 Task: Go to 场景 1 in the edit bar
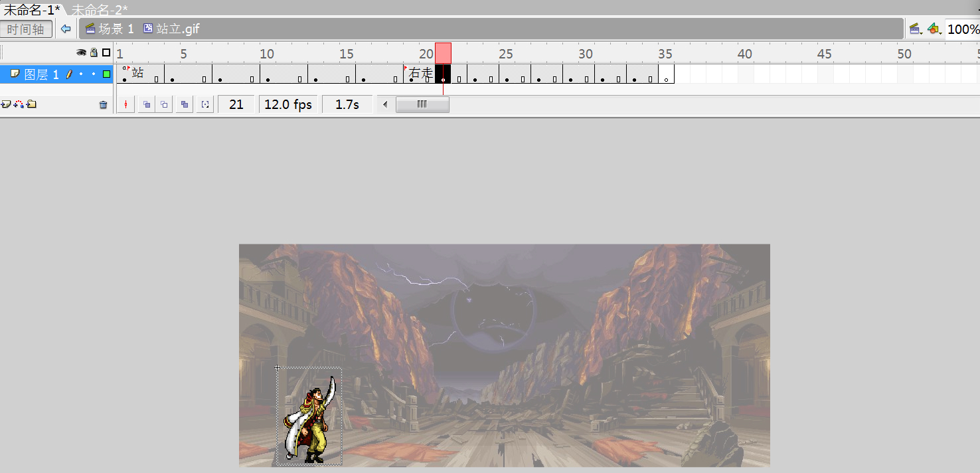[x=110, y=29]
